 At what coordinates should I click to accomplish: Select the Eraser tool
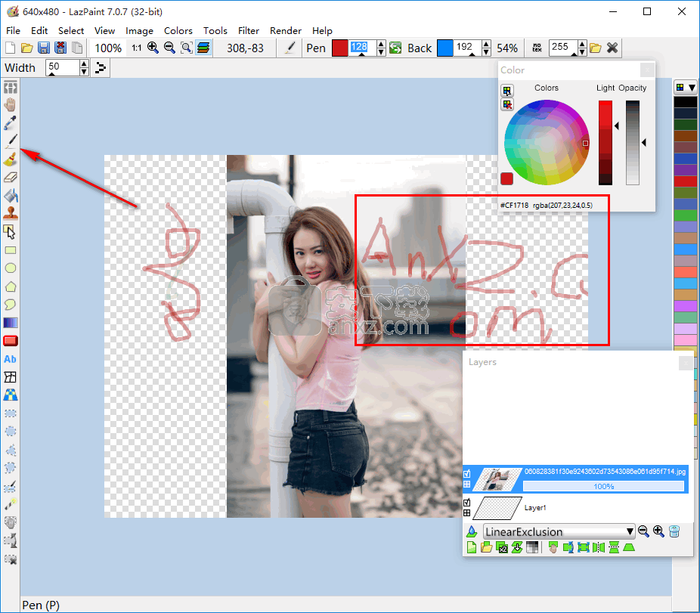[11, 177]
